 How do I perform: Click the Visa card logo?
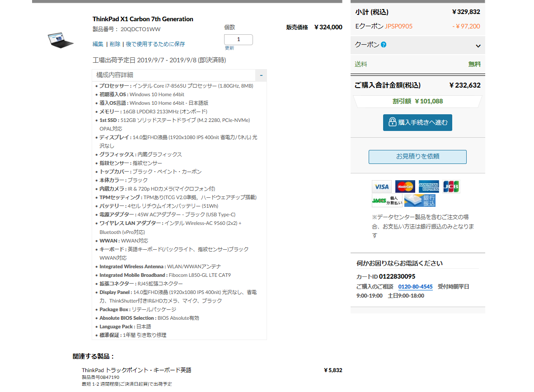(381, 187)
